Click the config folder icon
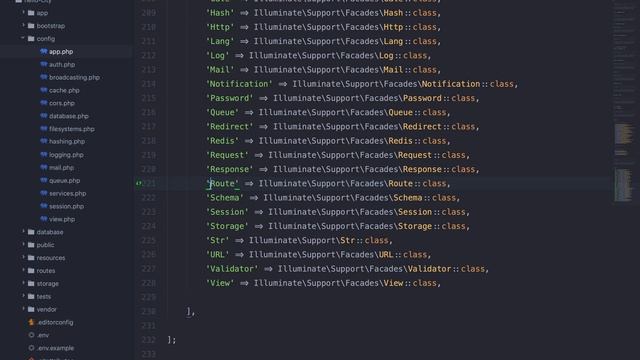The image size is (640, 360). pyautogui.click(x=31, y=38)
